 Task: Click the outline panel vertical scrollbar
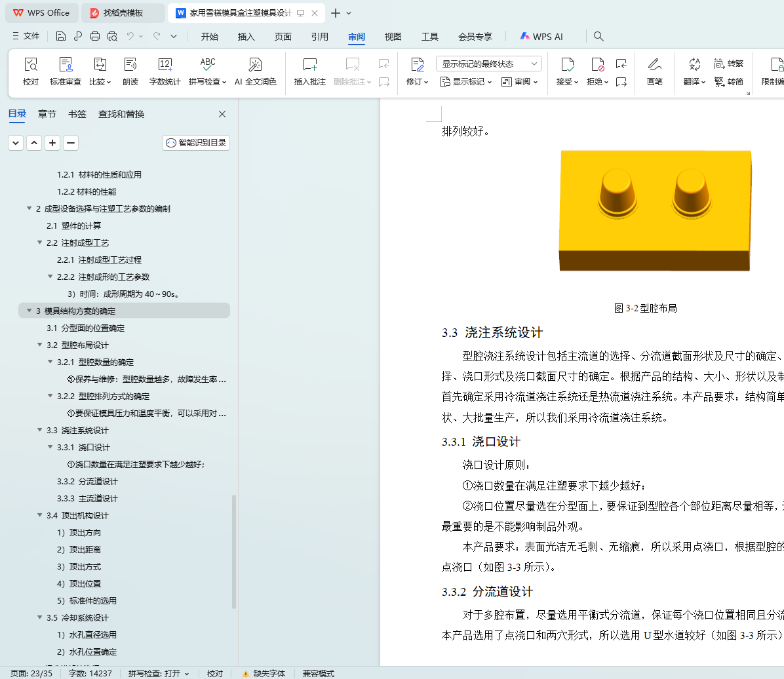233,551
